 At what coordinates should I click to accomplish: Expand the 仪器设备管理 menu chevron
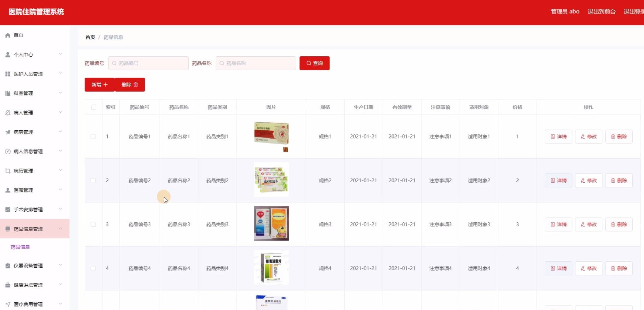(x=60, y=265)
